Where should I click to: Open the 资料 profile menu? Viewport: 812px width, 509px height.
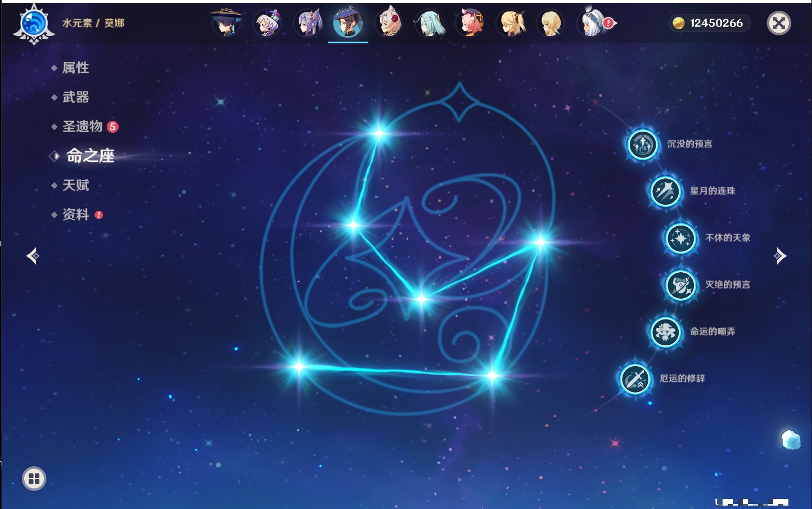pos(76,214)
